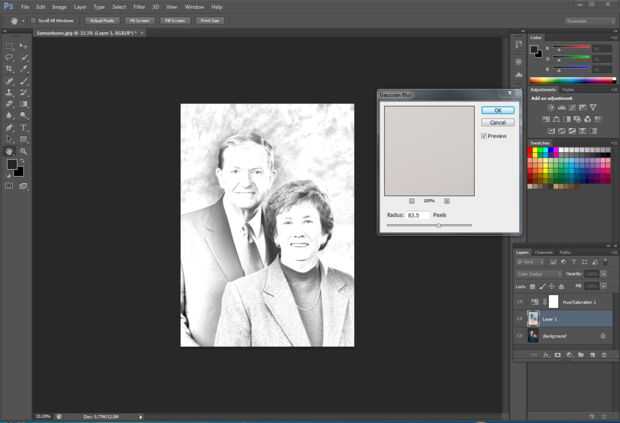Click the Quick Mask mode icon

coord(9,186)
